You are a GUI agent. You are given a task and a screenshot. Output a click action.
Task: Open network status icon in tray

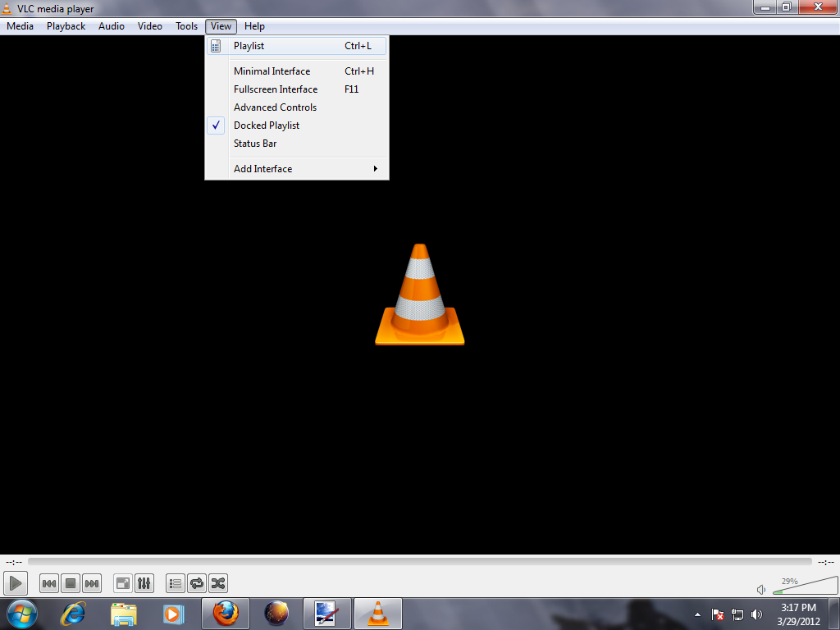point(737,614)
